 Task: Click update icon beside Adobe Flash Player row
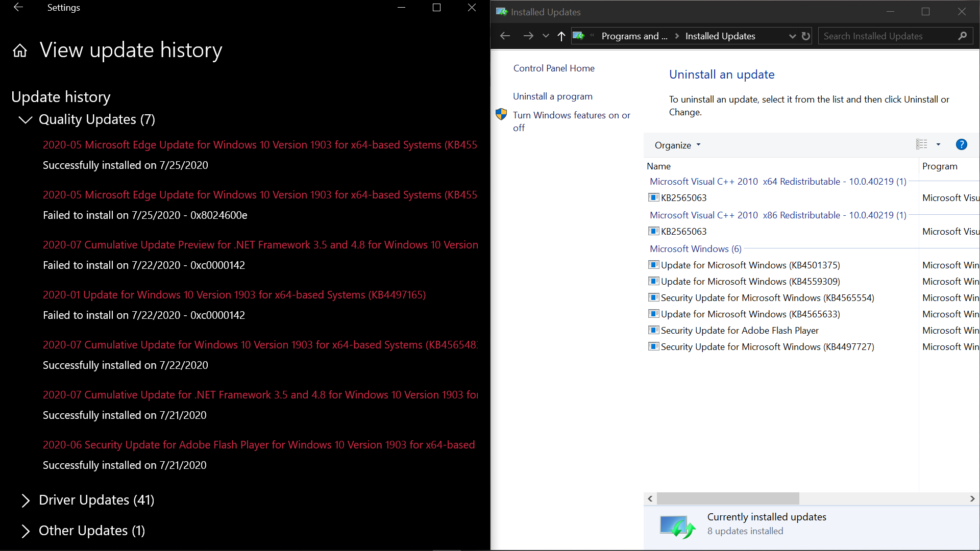tap(653, 330)
